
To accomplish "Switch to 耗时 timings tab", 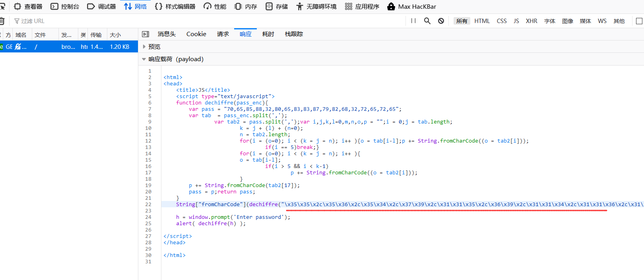I will pyautogui.click(x=268, y=34).
